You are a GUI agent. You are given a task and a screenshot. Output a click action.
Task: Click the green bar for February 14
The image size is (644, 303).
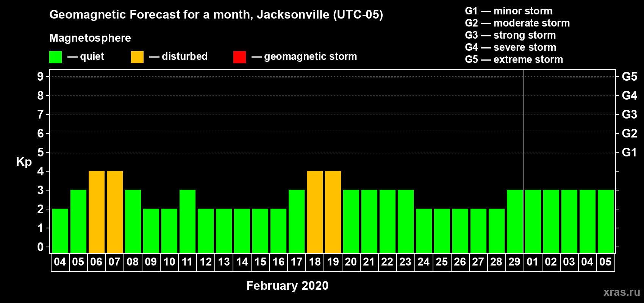point(242,231)
